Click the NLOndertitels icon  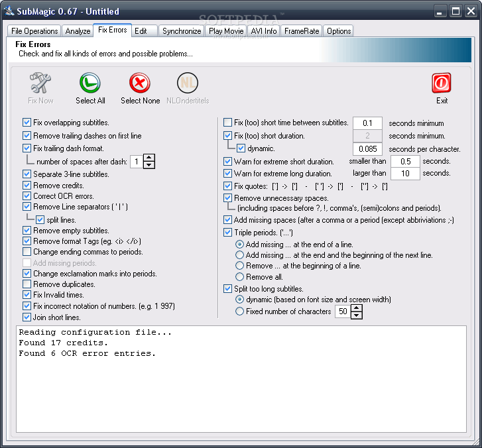(x=188, y=83)
